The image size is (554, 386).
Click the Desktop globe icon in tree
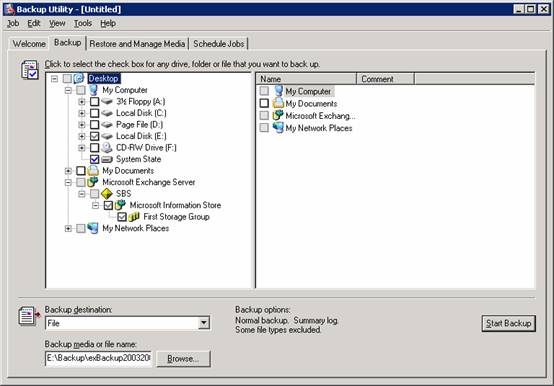(79, 78)
